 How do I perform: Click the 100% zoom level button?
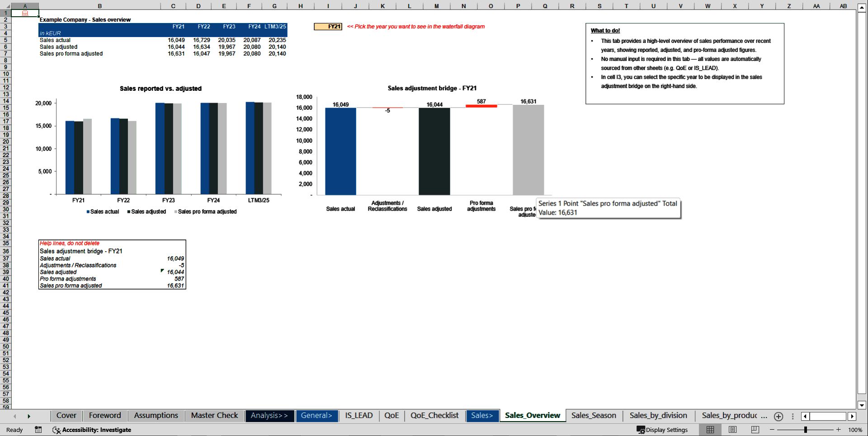(855, 430)
